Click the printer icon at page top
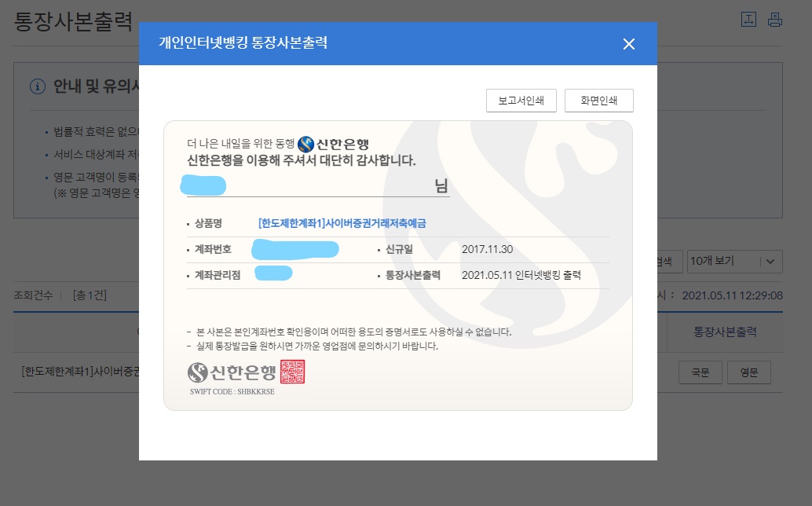Image resolution: width=812 pixels, height=506 pixels. point(775,20)
